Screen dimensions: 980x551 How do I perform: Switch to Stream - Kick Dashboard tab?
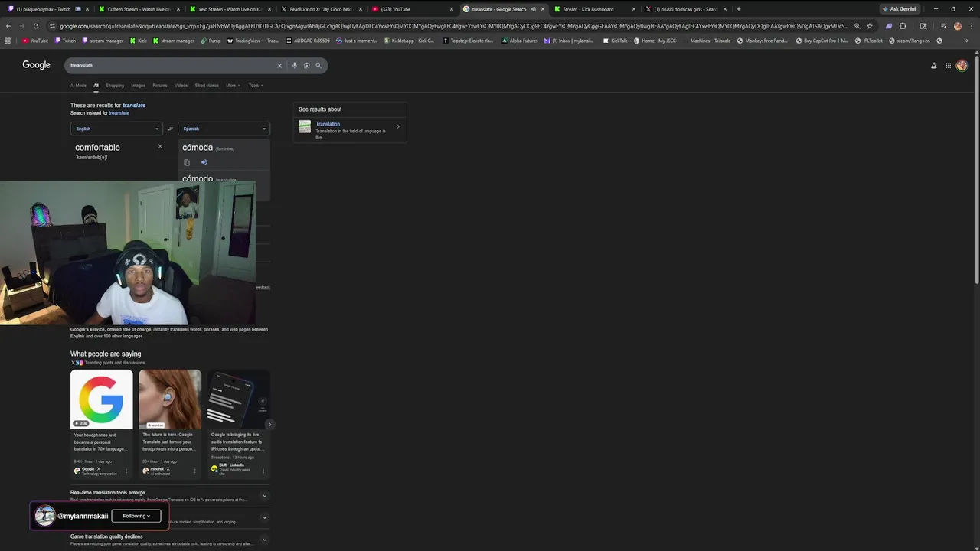point(593,9)
